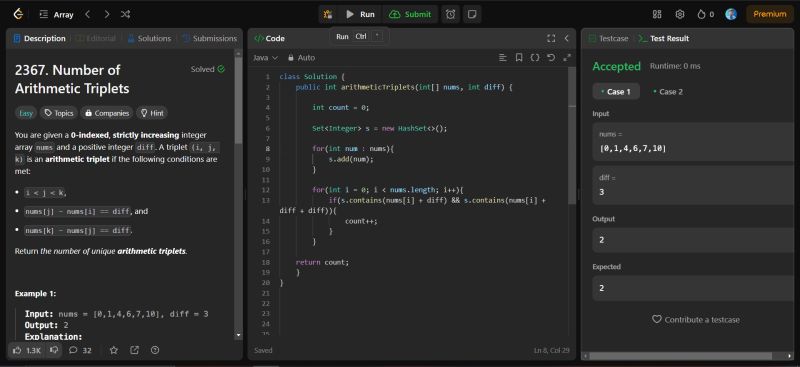Screen dimensions: 800x367
Task: Click 'return count;' code line
Action: [x=322, y=262]
